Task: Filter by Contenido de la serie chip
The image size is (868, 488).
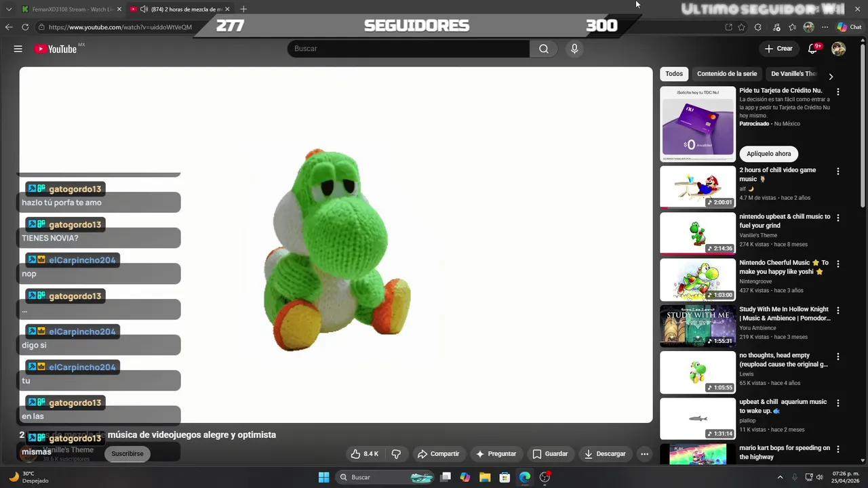Action: pos(727,74)
